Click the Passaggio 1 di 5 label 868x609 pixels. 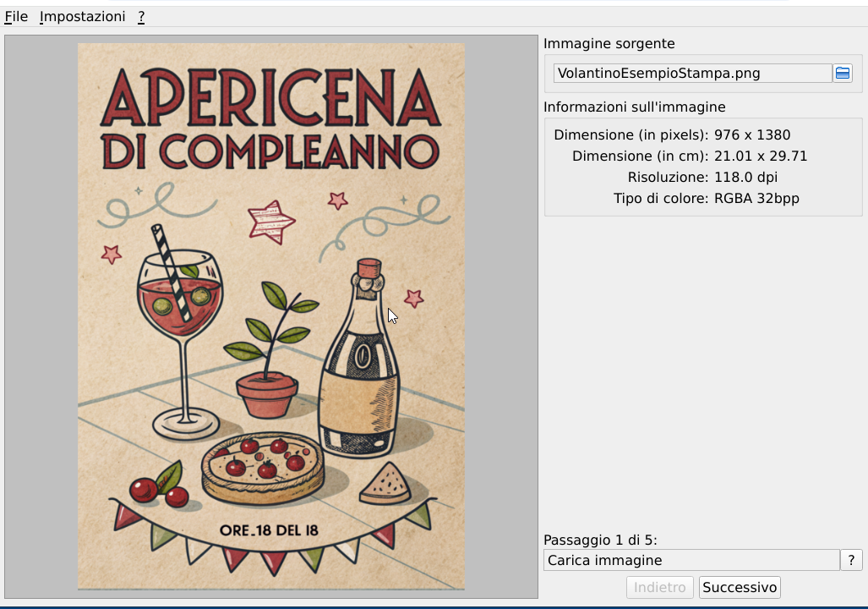[600, 540]
